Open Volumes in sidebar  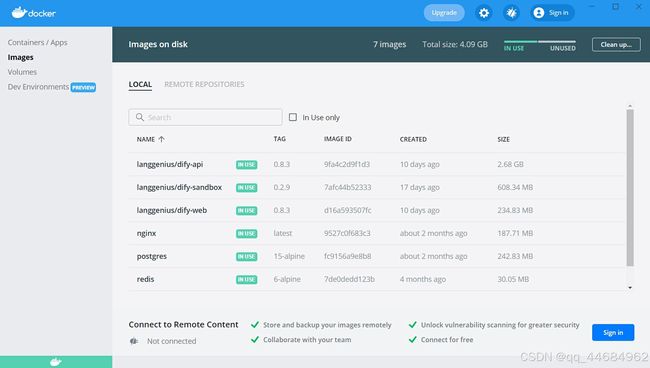pyautogui.click(x=22, y=72)
